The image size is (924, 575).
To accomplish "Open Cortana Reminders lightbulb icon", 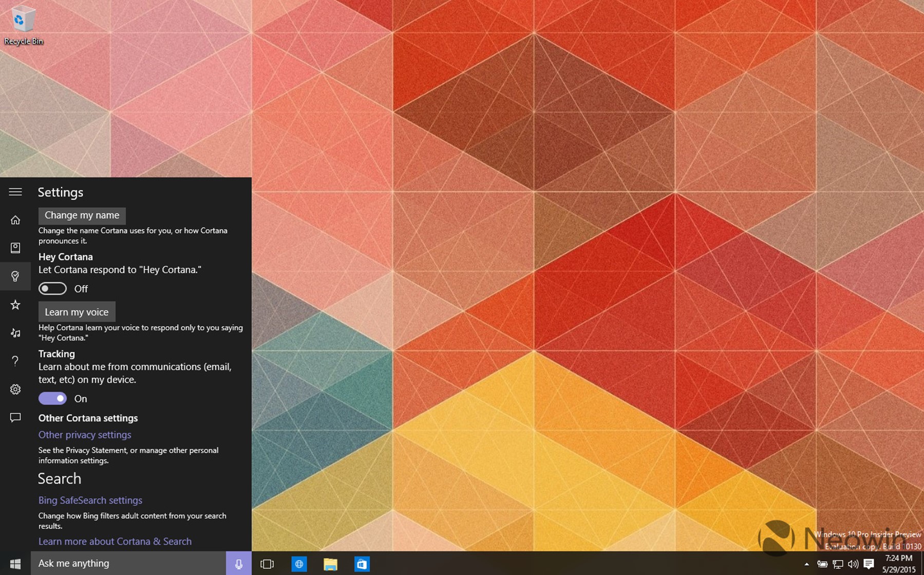I will 15,276.
